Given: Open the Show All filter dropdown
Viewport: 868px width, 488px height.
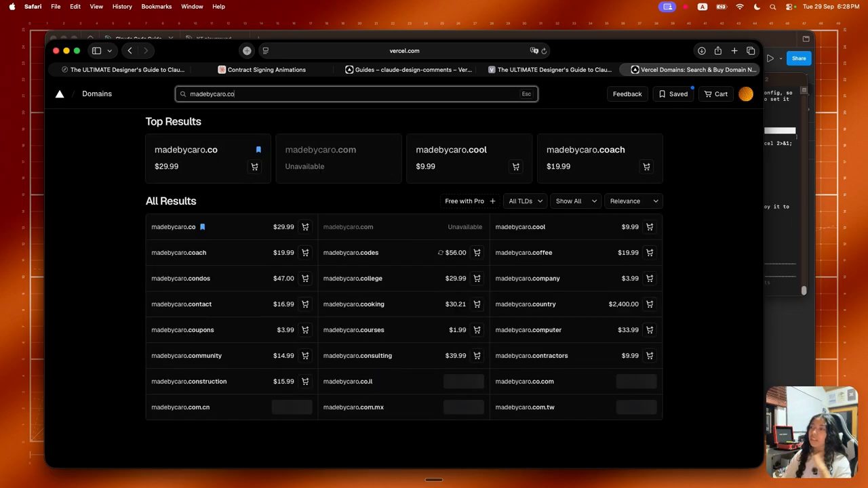Looking at the screenshot, I should 576,201.
